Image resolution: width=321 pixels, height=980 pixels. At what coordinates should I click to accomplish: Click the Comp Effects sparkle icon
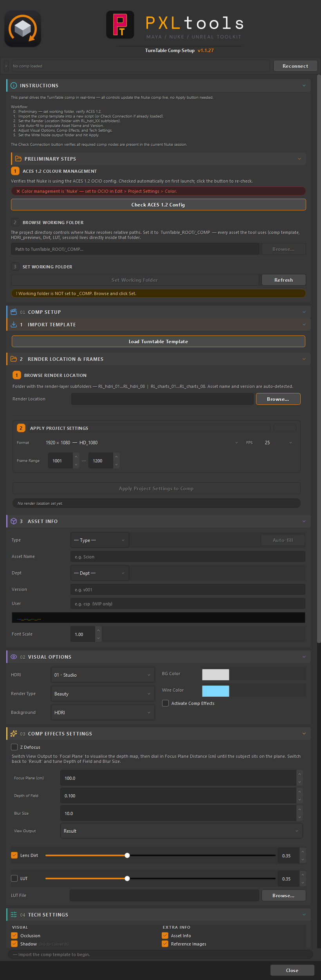pos(14,734)
